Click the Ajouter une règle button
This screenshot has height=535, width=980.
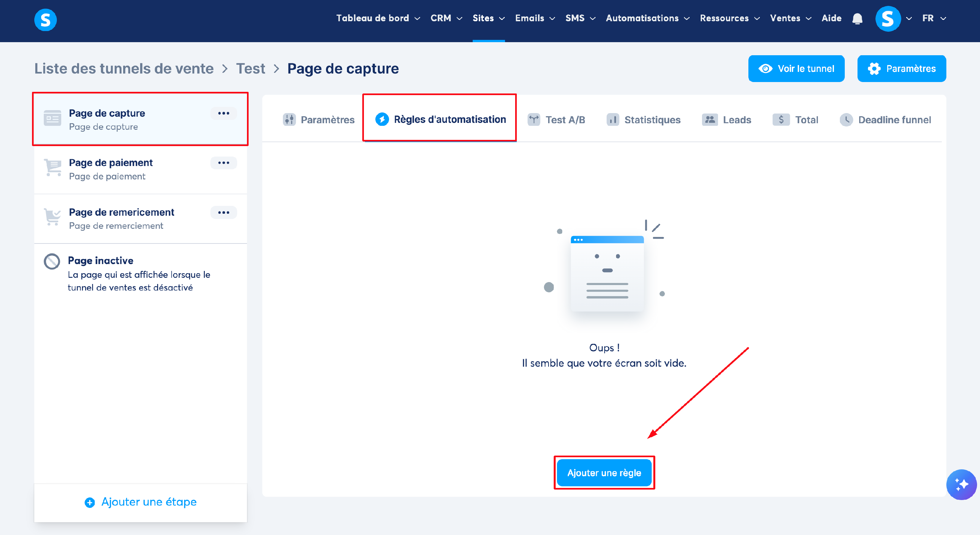604,473
